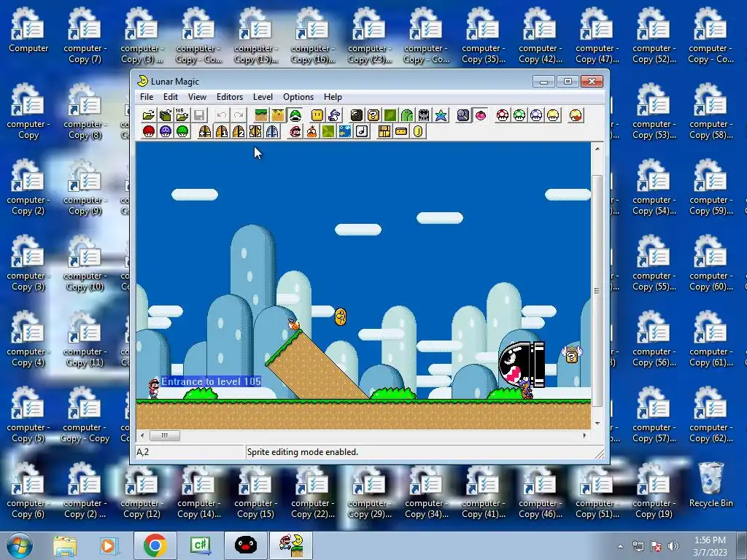The image size is (747, 560).
Task: Click the redo arrow icon
Action: (239, 115)
